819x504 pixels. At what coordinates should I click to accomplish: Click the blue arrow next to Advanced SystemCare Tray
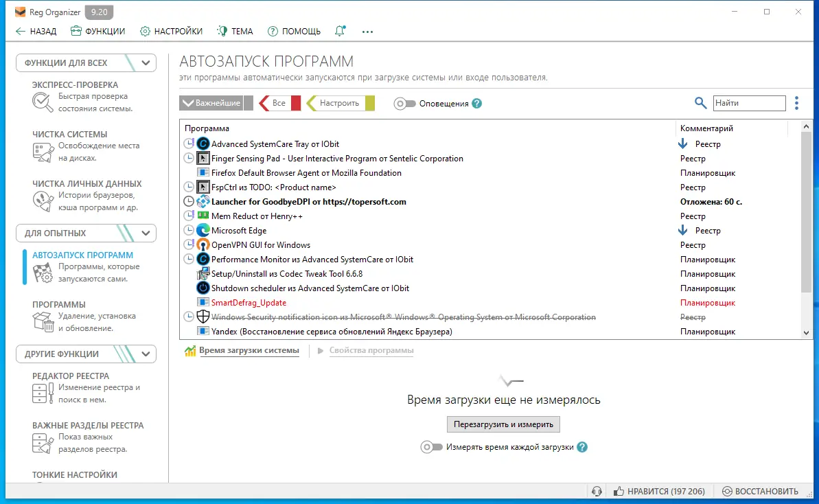coord(682,144)
